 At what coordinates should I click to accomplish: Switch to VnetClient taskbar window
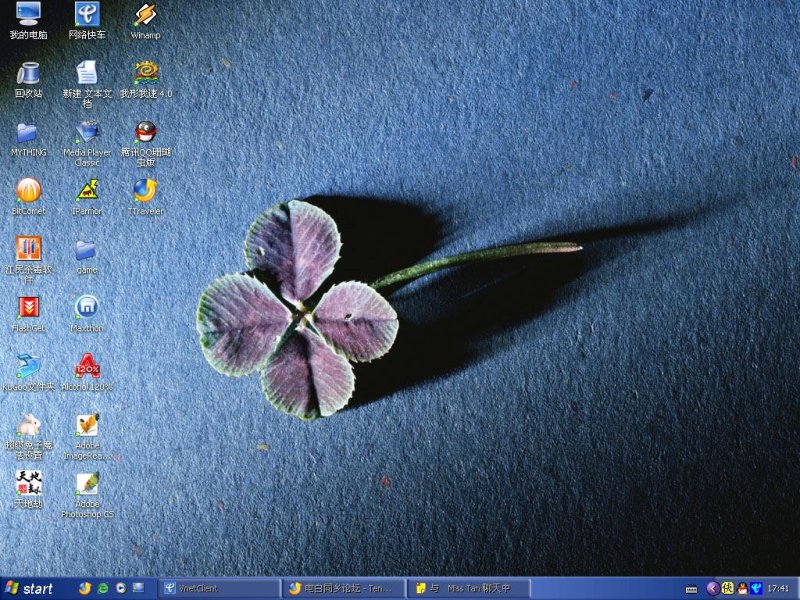pyautogui.click(x=219, y=588)
